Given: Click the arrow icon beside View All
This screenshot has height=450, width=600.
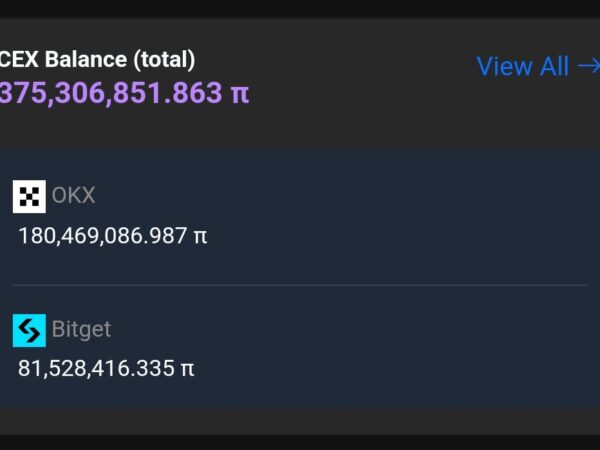Looking at the screenshot, I should pyautogui.click(x=589, y=67).
